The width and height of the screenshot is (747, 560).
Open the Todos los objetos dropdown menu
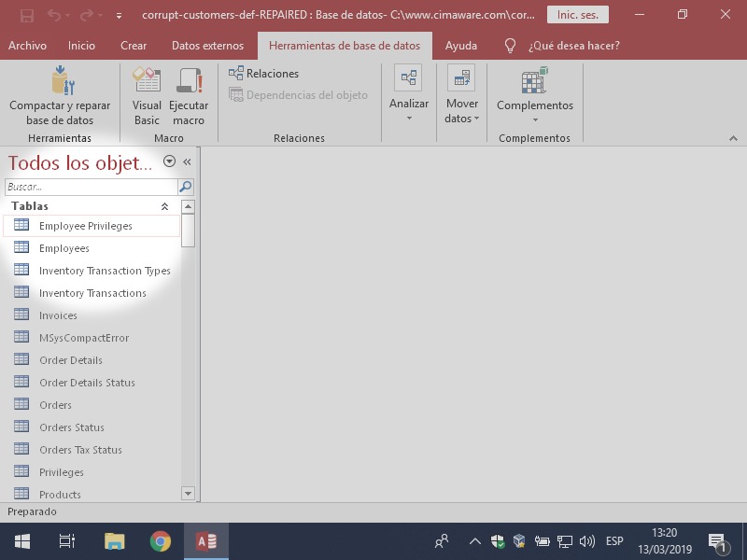point(169,161)
